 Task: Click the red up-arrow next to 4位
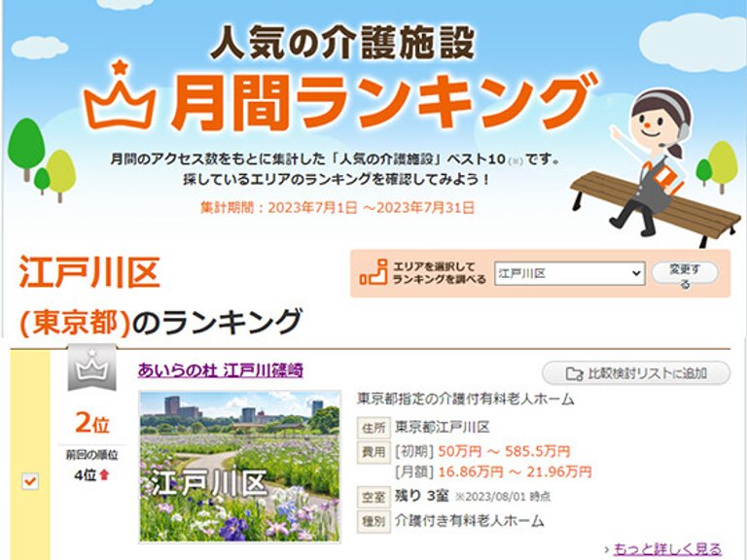coord(104,475)
